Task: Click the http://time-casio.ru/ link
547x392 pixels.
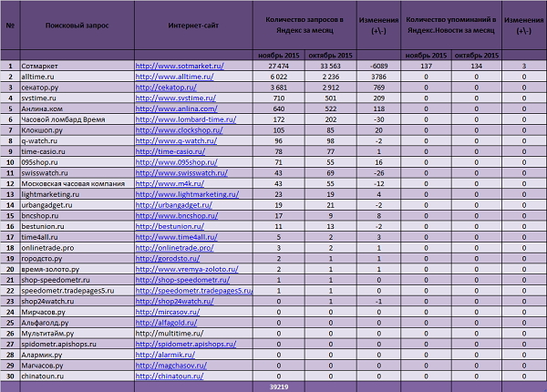Action: click(x=170, y=151)
